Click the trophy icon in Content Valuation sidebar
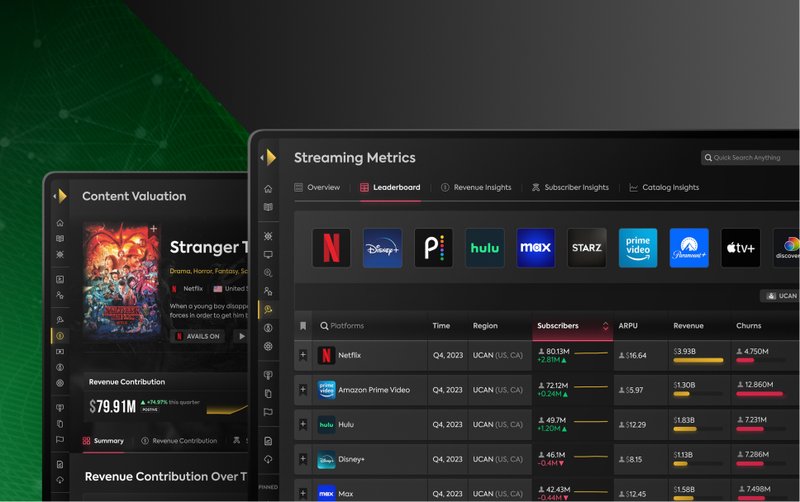Image resolution: width=800 pixels, height=502 pixels. (x=60, y=408)
